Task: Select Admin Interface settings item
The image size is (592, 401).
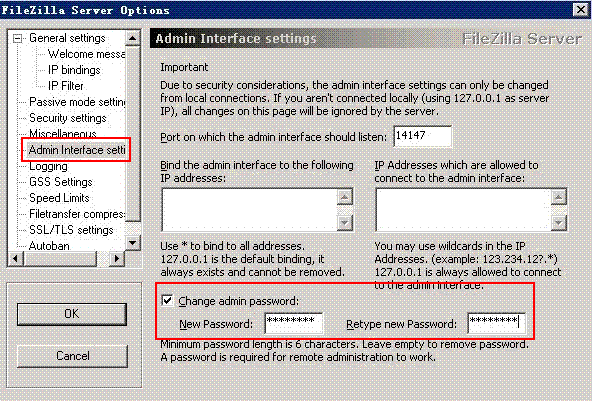Action: (x=77, y=150)
